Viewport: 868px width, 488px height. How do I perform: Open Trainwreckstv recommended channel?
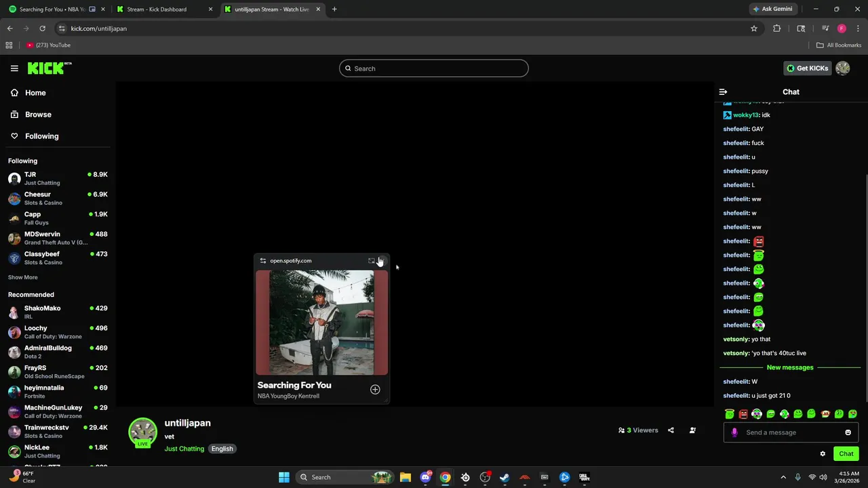(x=58, y=431)
